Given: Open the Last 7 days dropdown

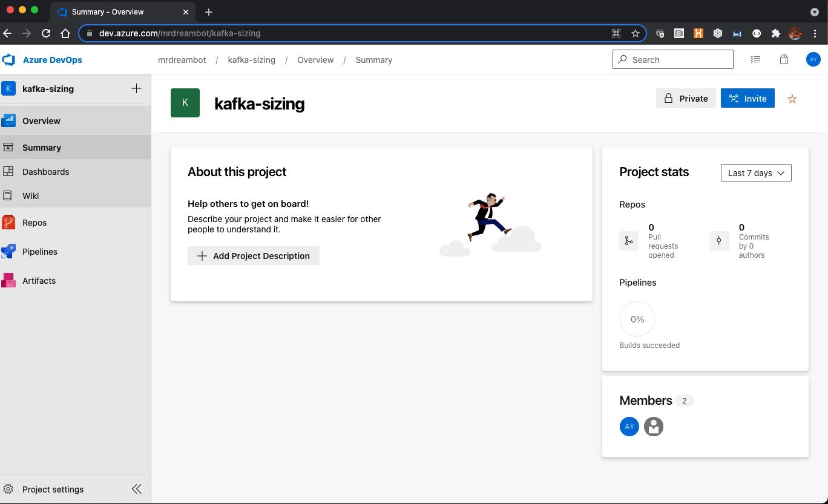Looking at the screenshot, I should 756,172.
